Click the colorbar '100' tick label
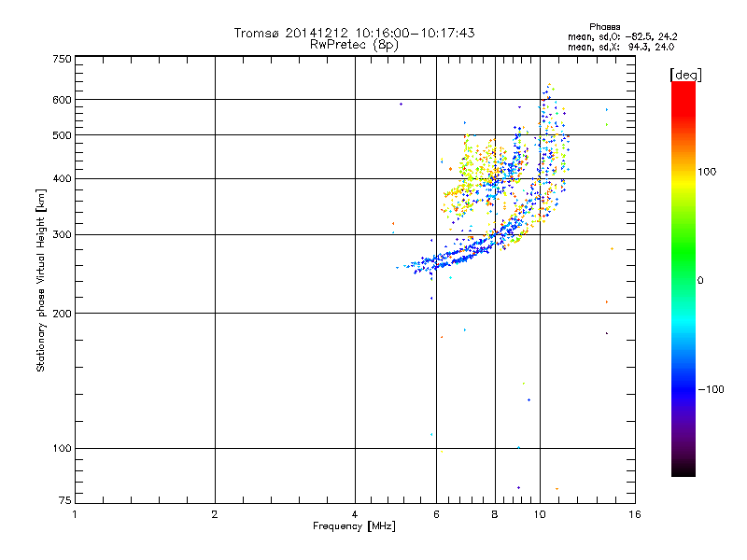Image resolution: width=747 pixels, height=560 pixels. (x=707, y=172)
